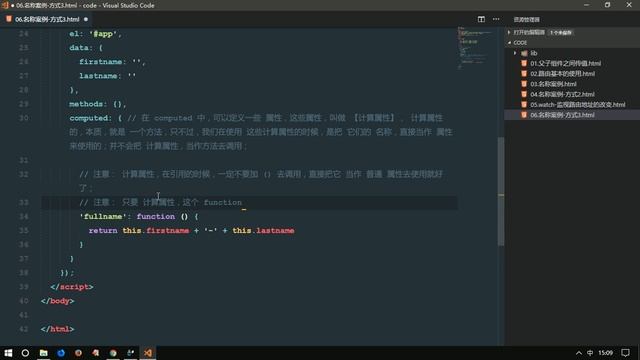This screenshot has height=360, width=640.
Task: Click the closing </script> tag
Action: (x=72, y=287)
